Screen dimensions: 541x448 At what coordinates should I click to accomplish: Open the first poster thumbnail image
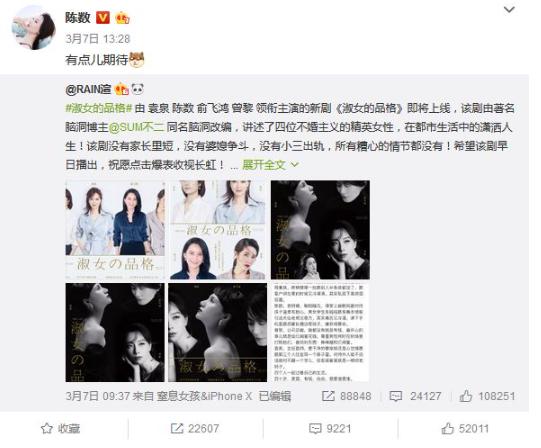tap(115, 230)
